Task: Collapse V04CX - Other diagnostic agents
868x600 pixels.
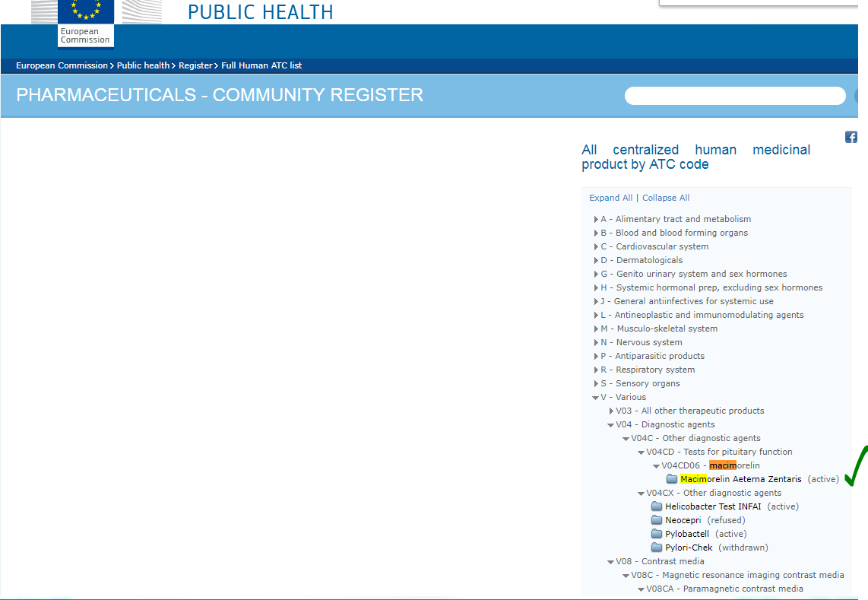Action: [641, 494]
